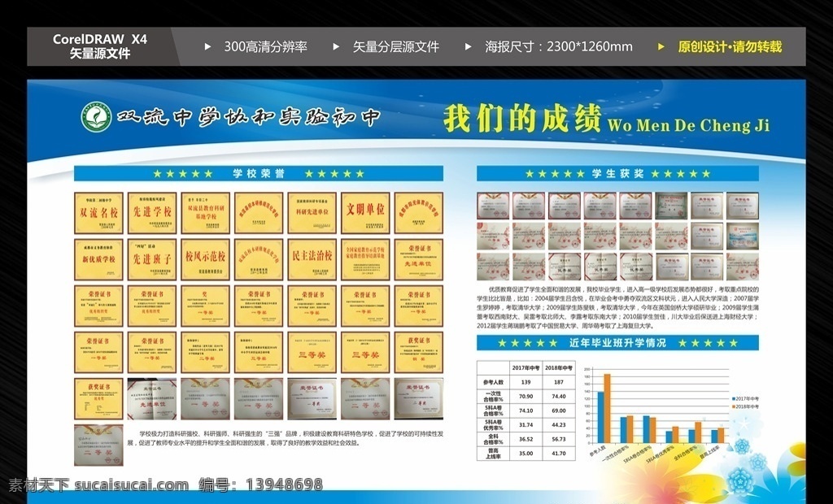Click the 2018年中考 table column header

tap(559, 367)
